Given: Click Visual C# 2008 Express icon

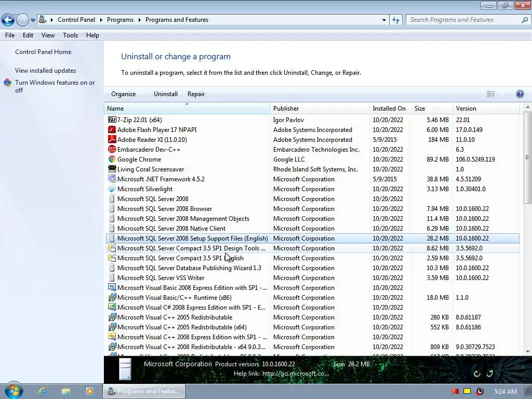Looking at the screenshot, I should [112, 307].
